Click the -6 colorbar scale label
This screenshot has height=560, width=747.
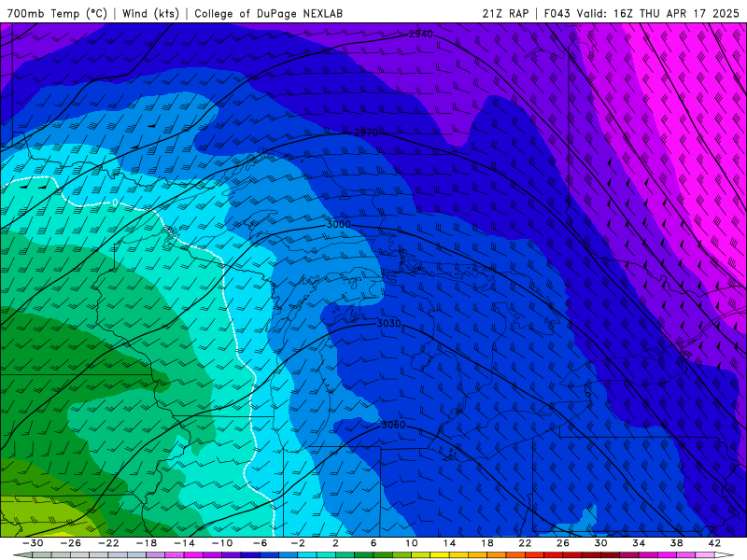click(261, 543)
